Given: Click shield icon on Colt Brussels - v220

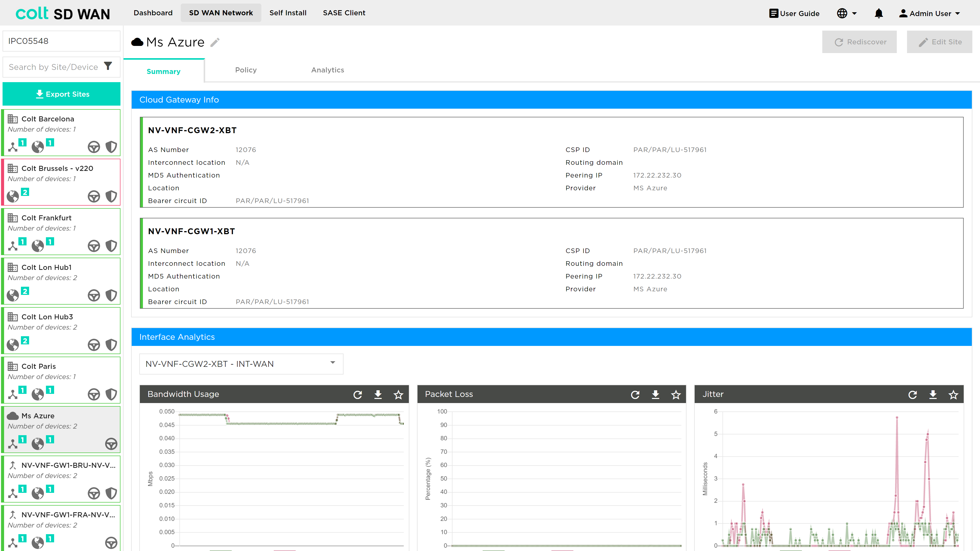Looking at the screenshot, I should pos(111,196).
